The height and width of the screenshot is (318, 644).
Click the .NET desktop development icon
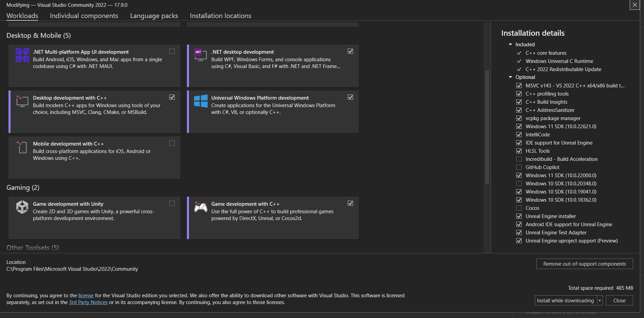200,55
